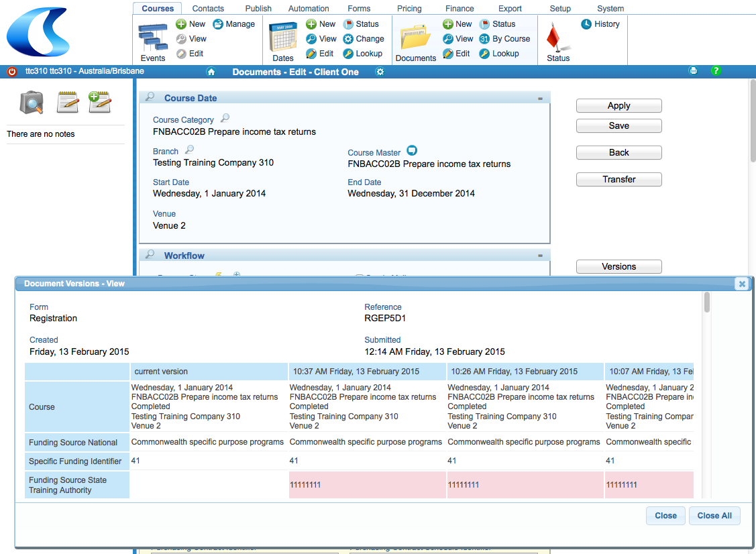The width and height of the screenshot is (756, 554).
Task: Collapse the Workflow panel
Action: tap(540, 256)
